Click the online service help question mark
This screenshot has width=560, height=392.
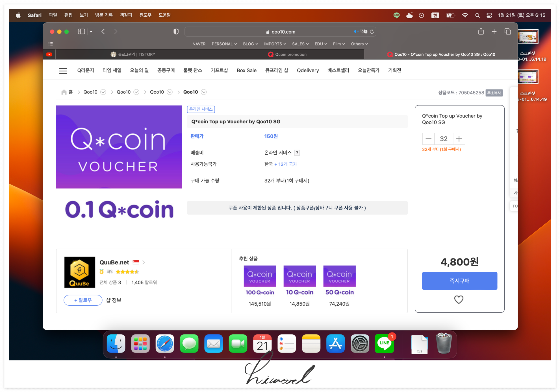pos(297,153)
